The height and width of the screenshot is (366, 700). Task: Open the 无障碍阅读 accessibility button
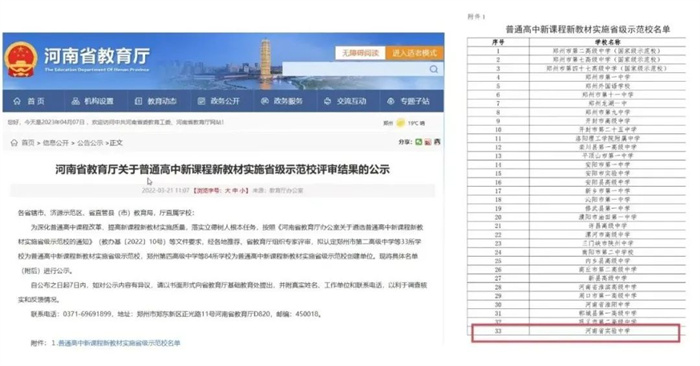(360, 53)
